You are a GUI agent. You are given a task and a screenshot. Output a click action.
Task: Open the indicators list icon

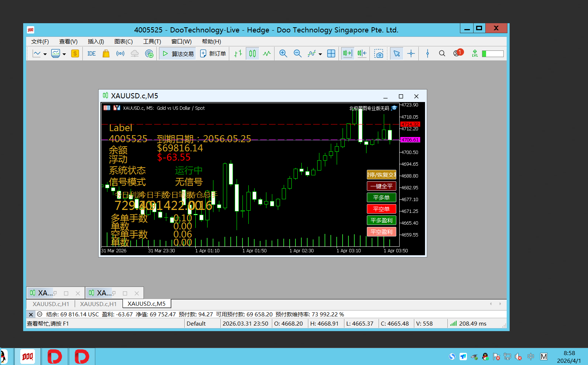[312, 54]
